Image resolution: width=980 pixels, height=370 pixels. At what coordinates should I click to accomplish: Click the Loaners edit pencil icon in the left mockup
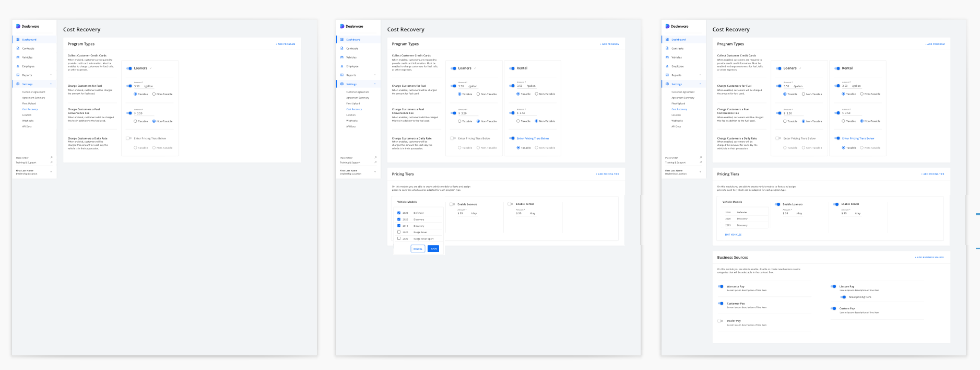tap(151, 68)
